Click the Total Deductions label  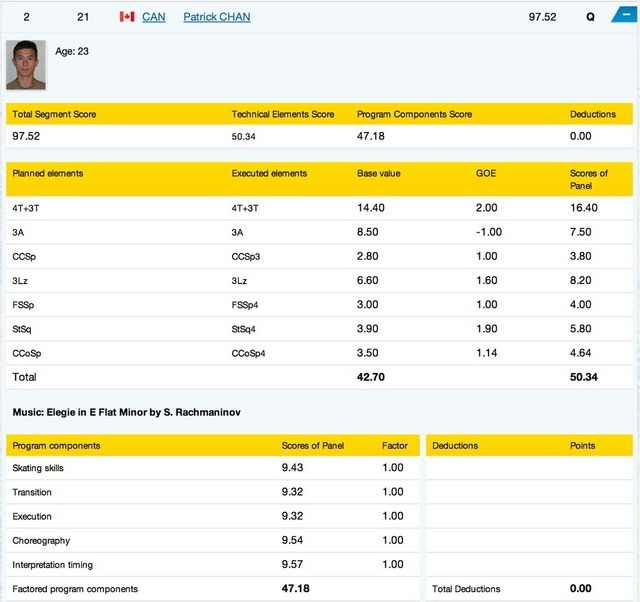(466, 589)
